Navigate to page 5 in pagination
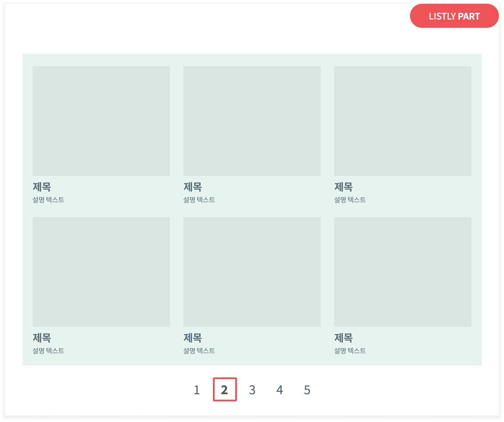Viewport: 504px width, 422px height. coord(307,390)
